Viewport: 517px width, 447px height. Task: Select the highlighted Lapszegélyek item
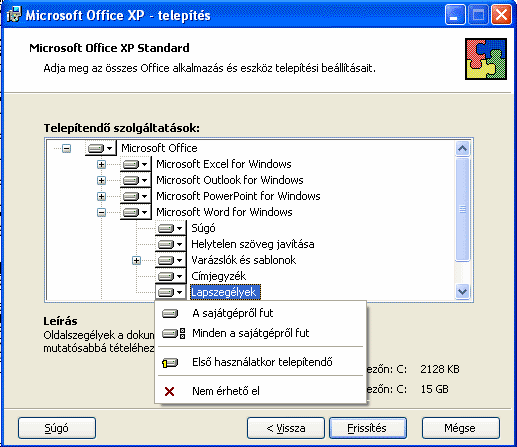pos(225,292)
